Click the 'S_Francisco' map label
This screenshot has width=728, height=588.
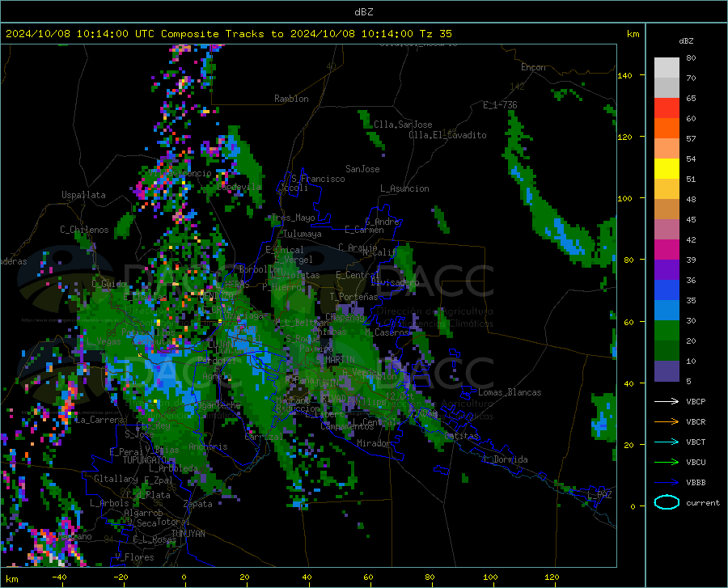click(318, 179)
